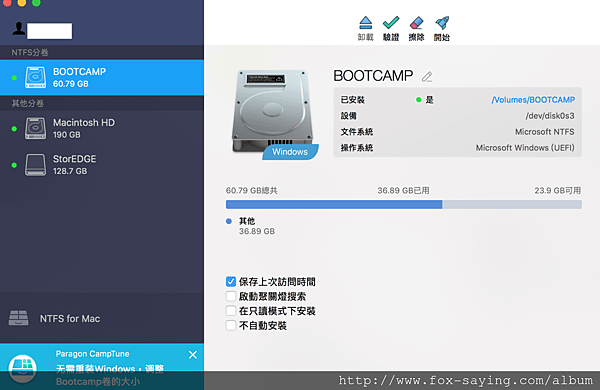Click the Paragon CampTune round icon

23,369
